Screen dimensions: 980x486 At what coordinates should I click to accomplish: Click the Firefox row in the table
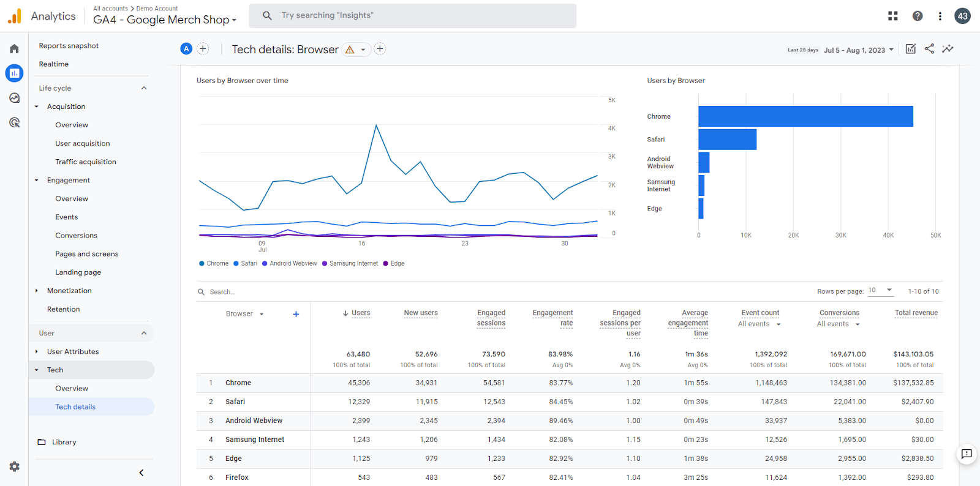(570, 477)
